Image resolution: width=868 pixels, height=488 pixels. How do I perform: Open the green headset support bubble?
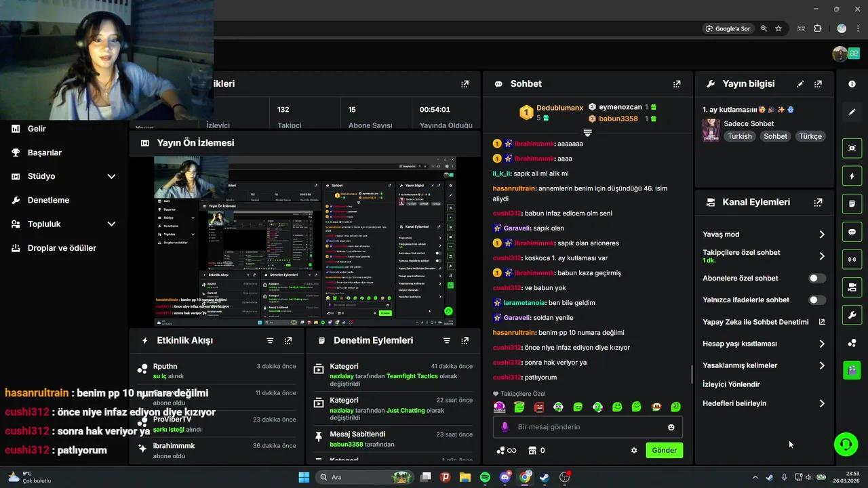point(846,445)
